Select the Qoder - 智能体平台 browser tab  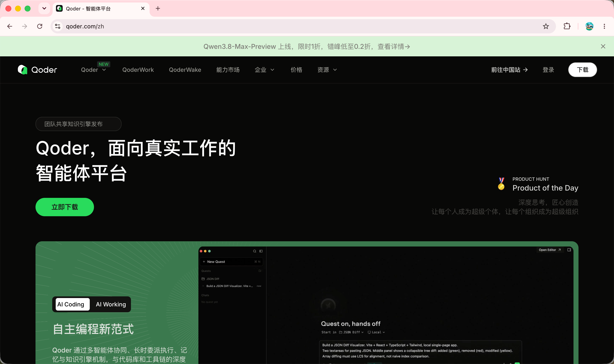coord(101,9)
